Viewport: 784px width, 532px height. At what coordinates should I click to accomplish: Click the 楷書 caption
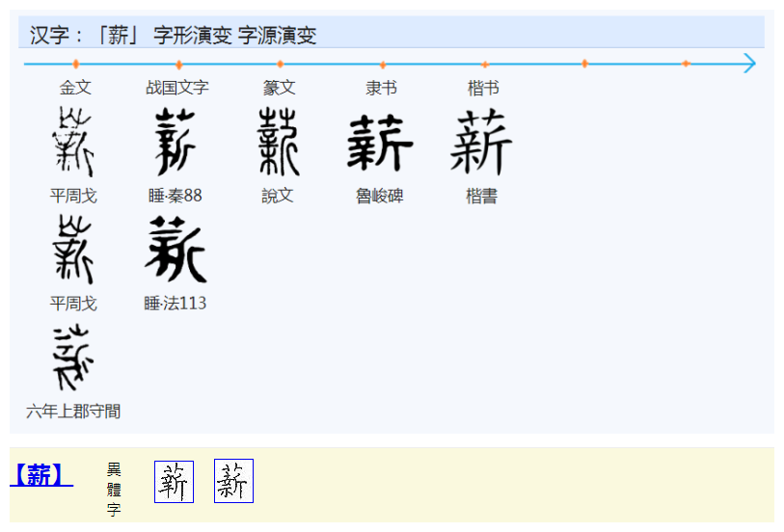click(482, 196)
